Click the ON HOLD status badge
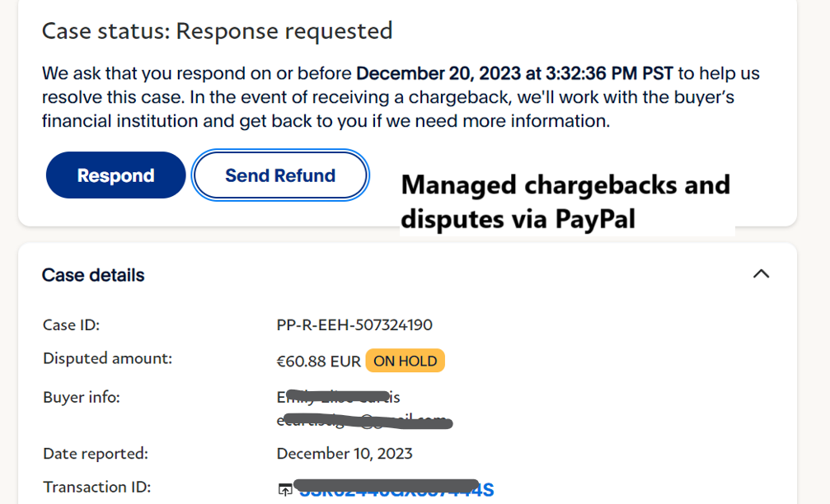Screen dimensions: 830x504 (x=405, y=361)
